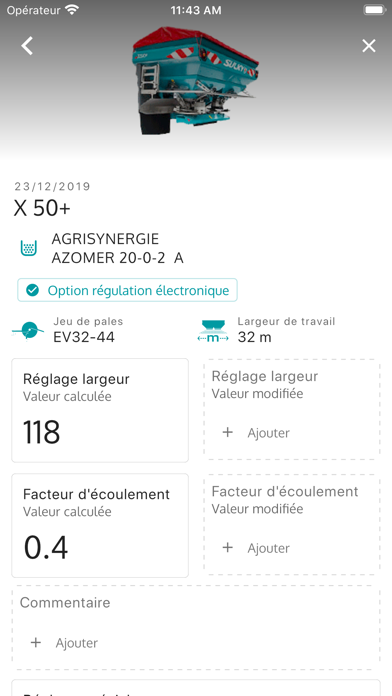Toggle the Option régulation électronique checkmark
The image size is (392, 696).
pos(32,290)
